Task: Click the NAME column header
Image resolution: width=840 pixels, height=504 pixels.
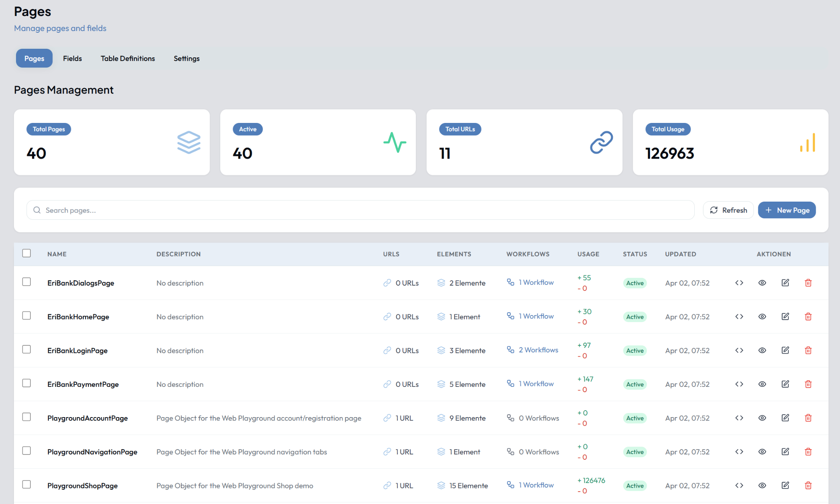Action: 57,254
